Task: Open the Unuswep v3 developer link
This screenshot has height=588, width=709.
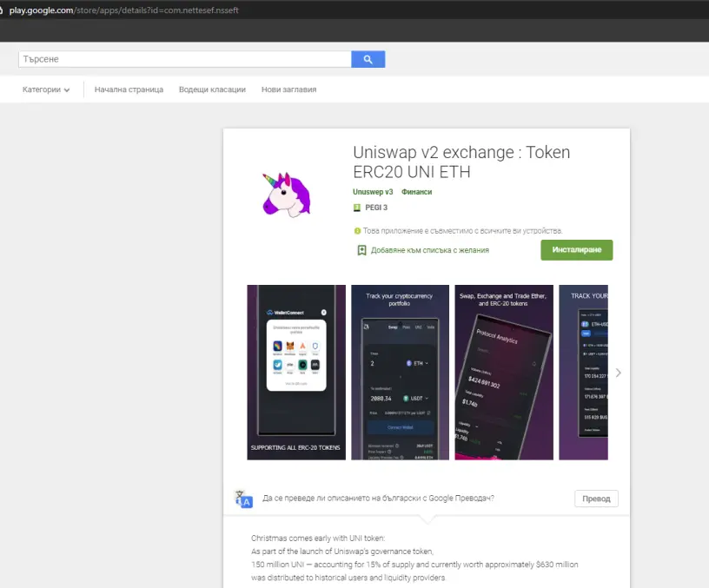Action: click(x=373, y=192)
